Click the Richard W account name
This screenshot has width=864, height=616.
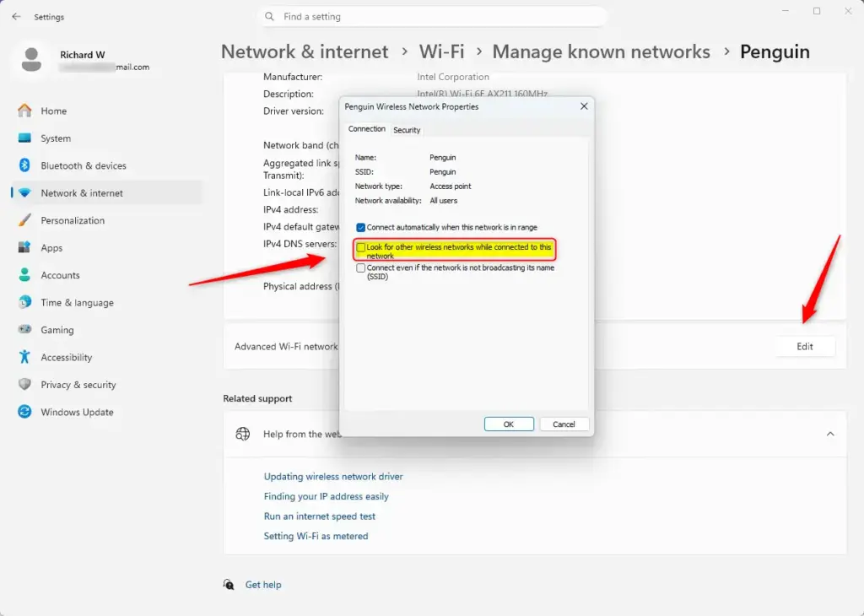tap(82, 55)
